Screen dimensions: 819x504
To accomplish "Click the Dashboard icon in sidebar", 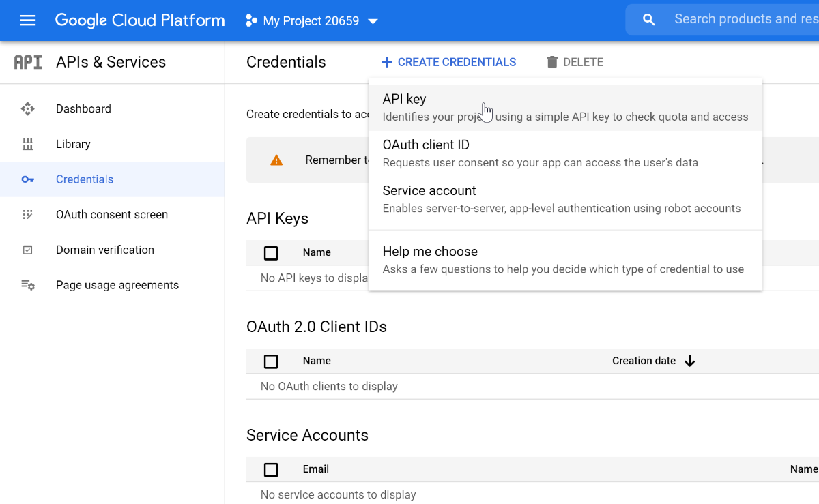I will 27,108.
